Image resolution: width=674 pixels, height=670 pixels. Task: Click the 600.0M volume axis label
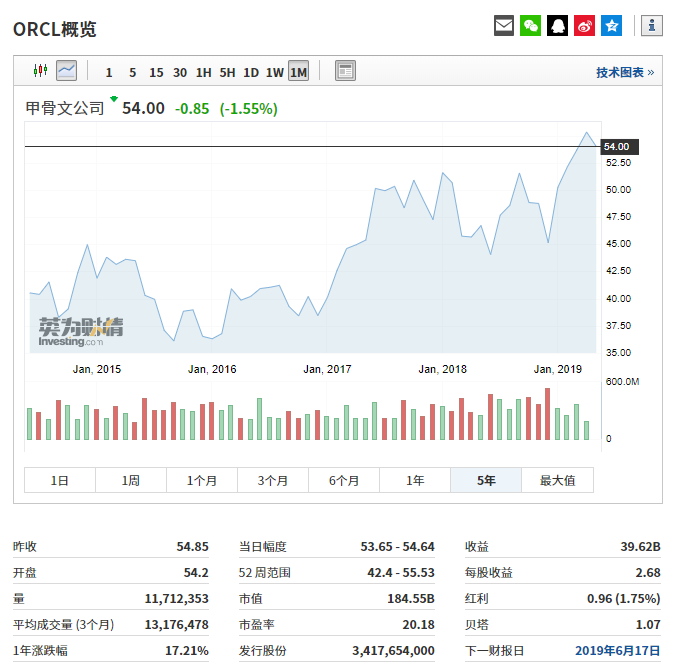[622, 382]
